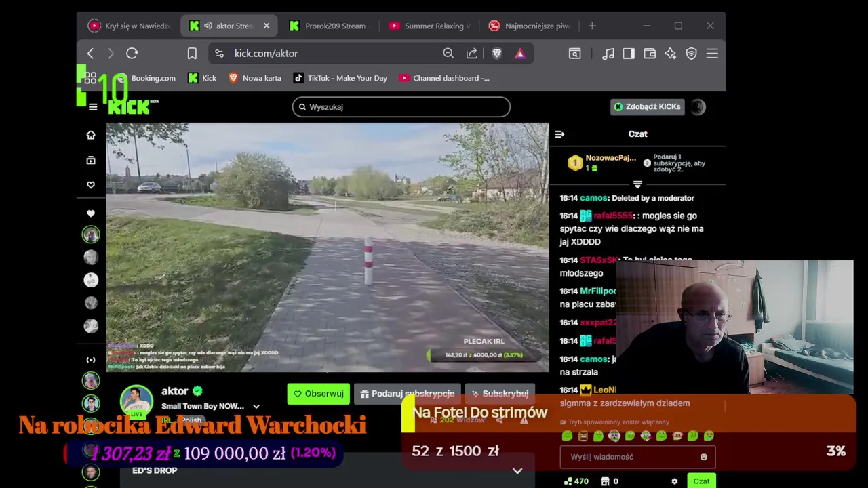Click Podaruj subskrypcje gift button
Viewport: 868px width, 488px height.
point(408,394)
